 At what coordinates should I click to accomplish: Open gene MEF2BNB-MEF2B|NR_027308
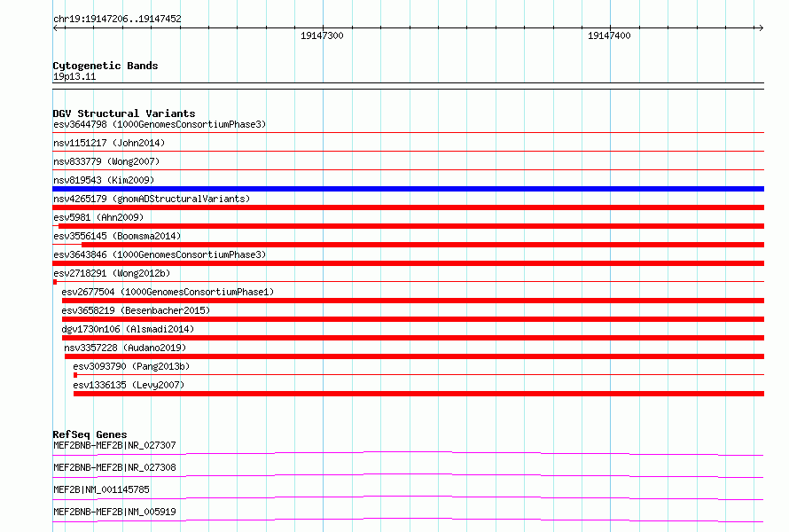click(114, 467)
